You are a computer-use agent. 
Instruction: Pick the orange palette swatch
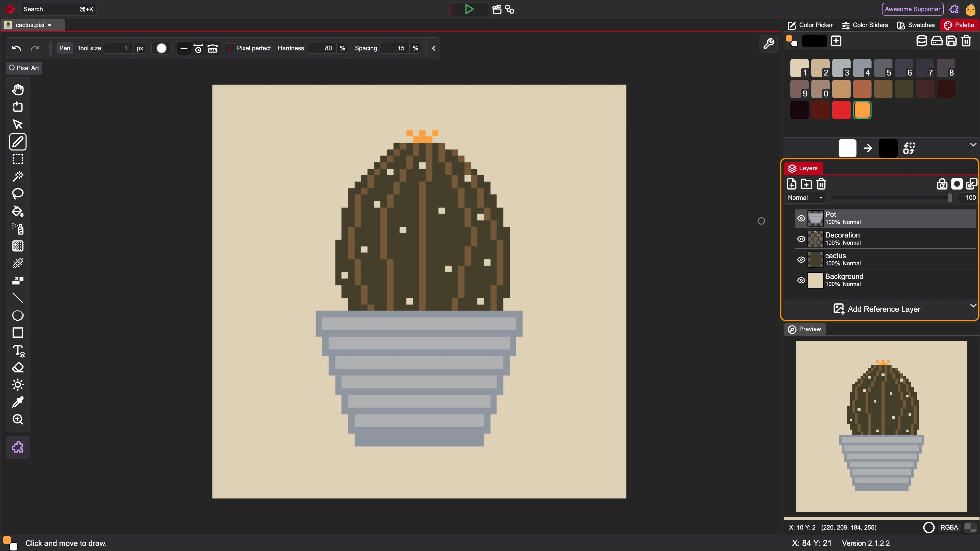862,110
